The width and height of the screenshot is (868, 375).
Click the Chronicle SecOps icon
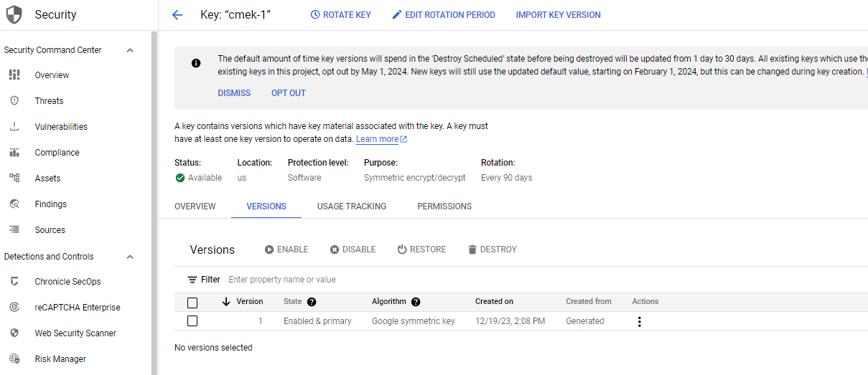[14, 281]
